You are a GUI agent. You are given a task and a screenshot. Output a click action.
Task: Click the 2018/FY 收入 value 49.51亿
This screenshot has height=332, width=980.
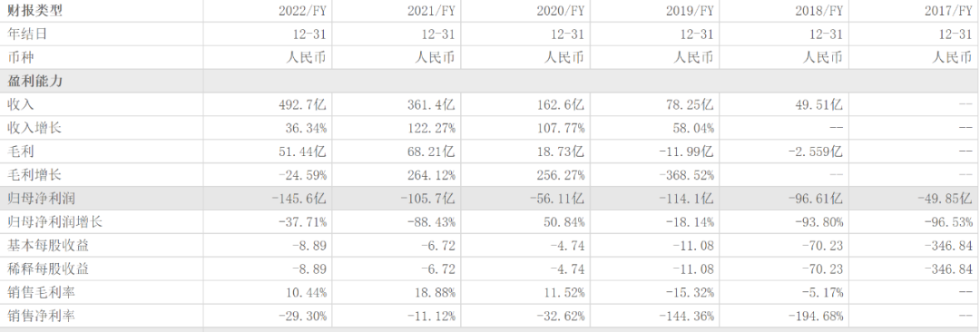point(818,104)
